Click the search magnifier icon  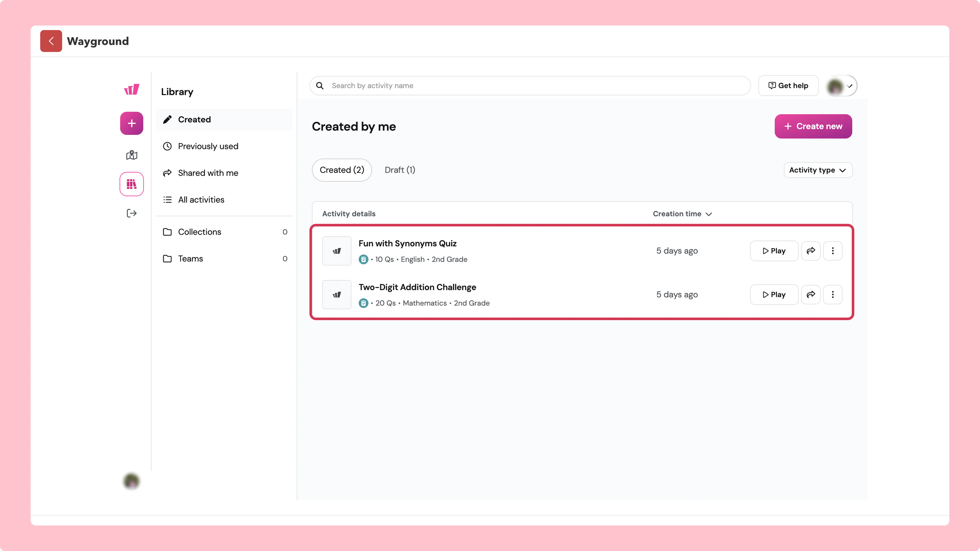click(320, 86)
